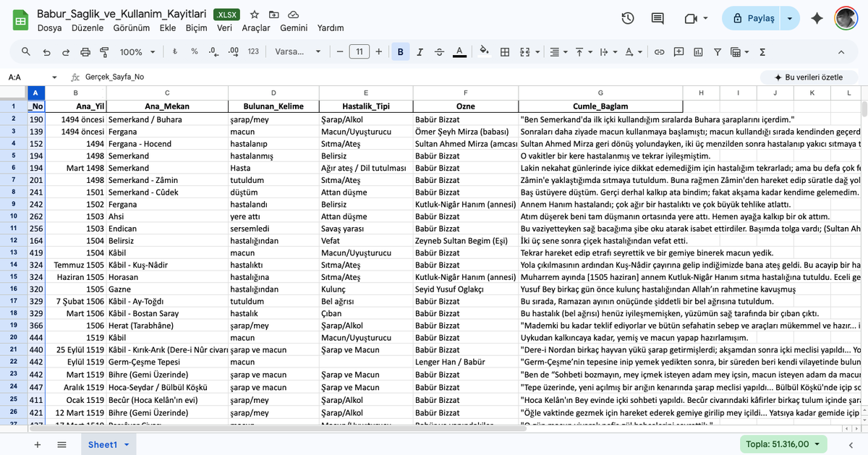Open the font family dropdown Varsa...
The height and width of the screenshot is (455, 868).
tap(298, 52)
